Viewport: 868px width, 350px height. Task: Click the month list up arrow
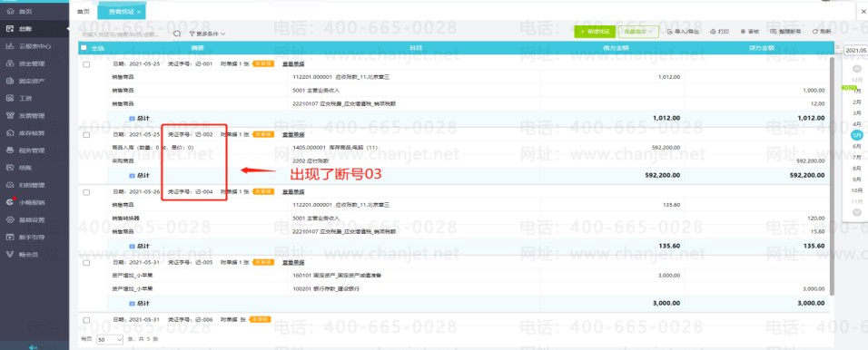click(857, 69)
